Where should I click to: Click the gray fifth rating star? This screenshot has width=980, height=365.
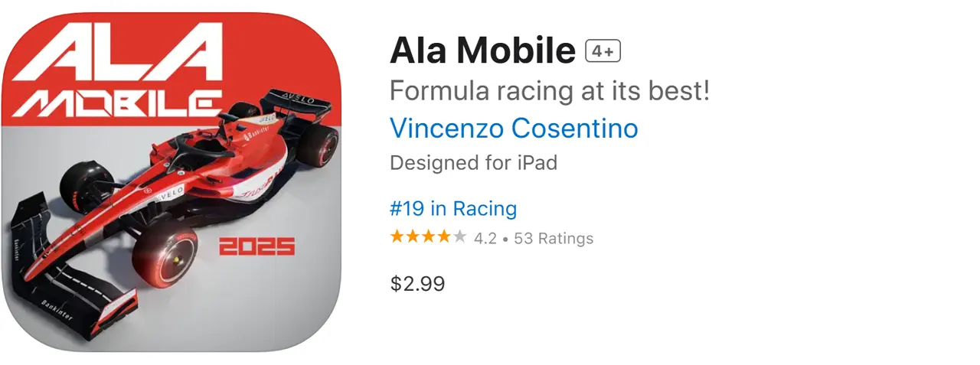click(459, 237)
